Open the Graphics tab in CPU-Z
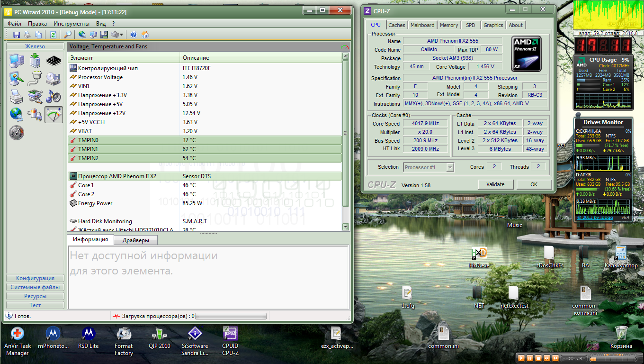The width and height of the screenshot is (644, 364). pyautogui.click(x=493, y=25)
